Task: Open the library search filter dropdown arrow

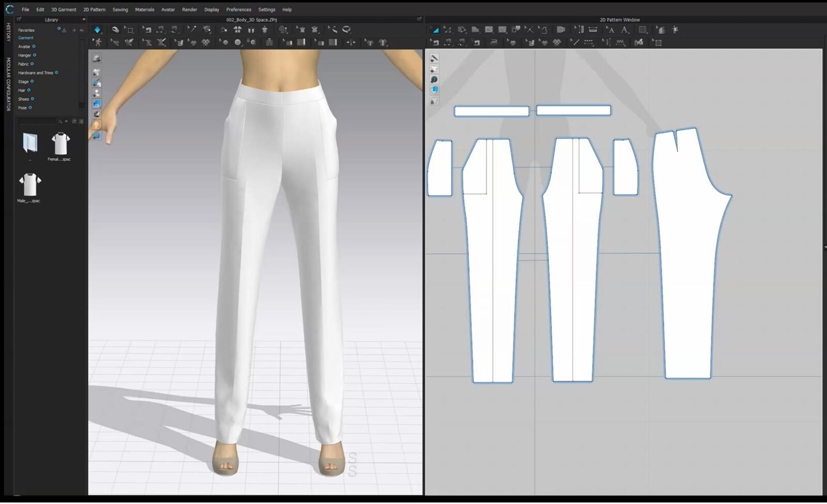Action: point(66,121)
